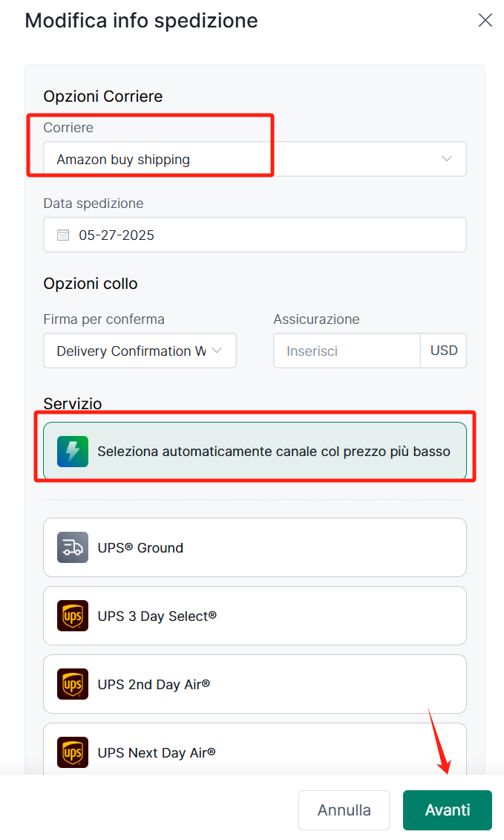This screenshot has width=504, height=840.
Task: Click the lightning bolt auto-select icon
Action: coord(73,452)
